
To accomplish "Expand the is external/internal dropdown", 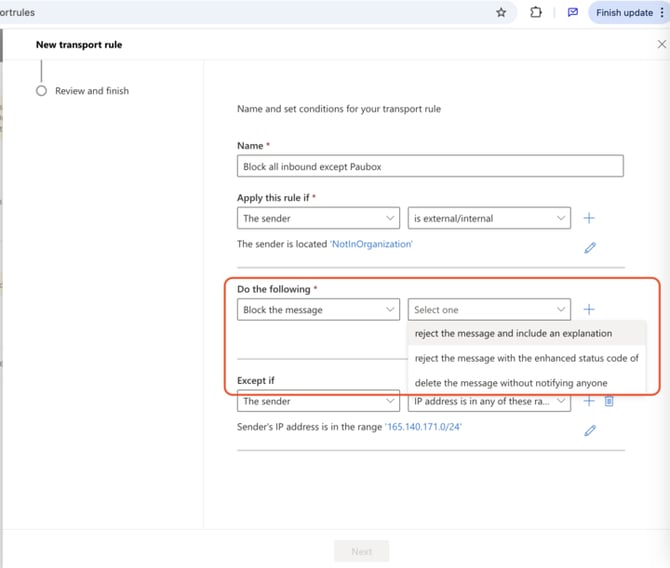I will tap(489, 218).
